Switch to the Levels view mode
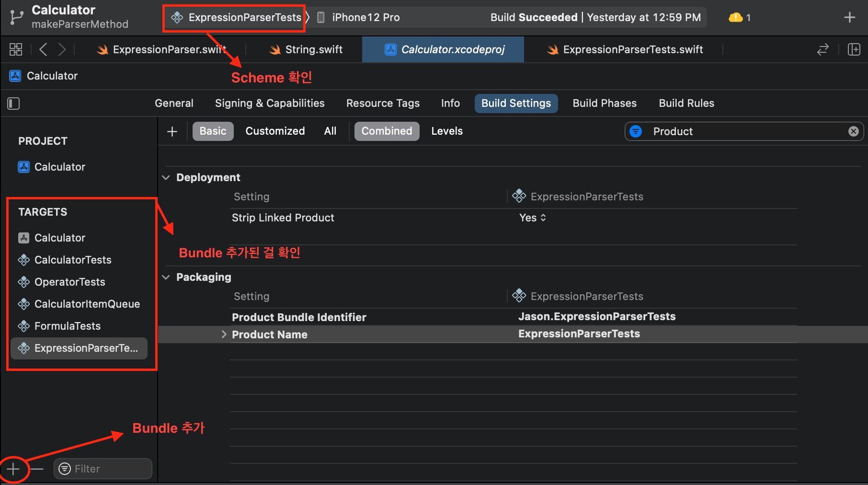 click(447, 131)
